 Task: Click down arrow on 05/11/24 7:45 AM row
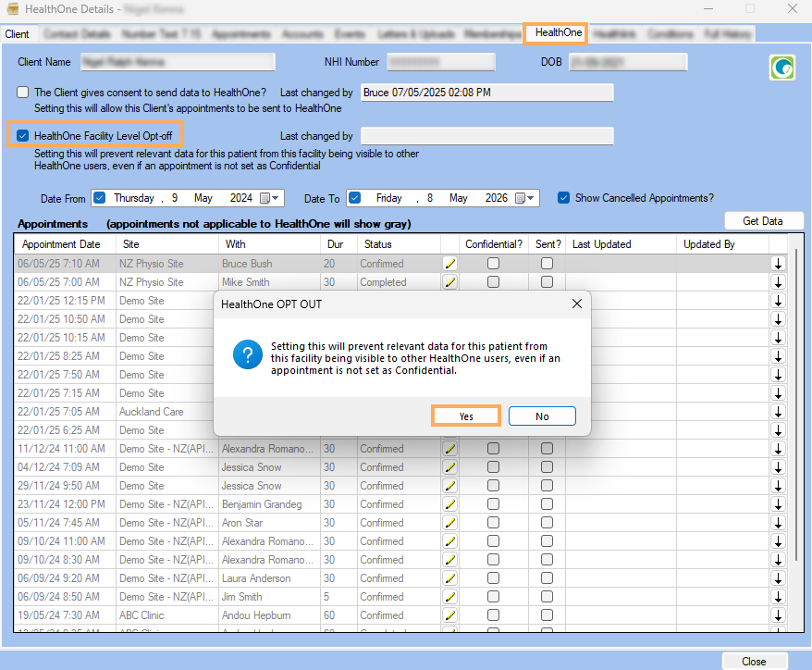(x=778, y=523)
